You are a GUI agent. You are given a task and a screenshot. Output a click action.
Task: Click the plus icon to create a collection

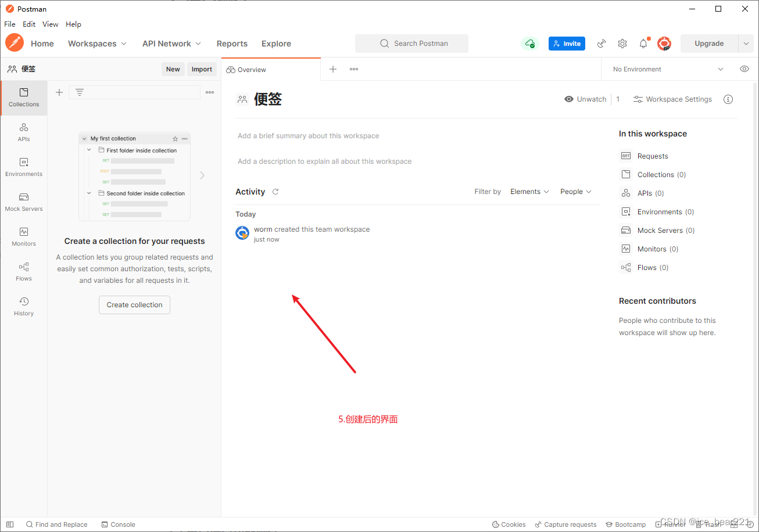click(59, 92)
